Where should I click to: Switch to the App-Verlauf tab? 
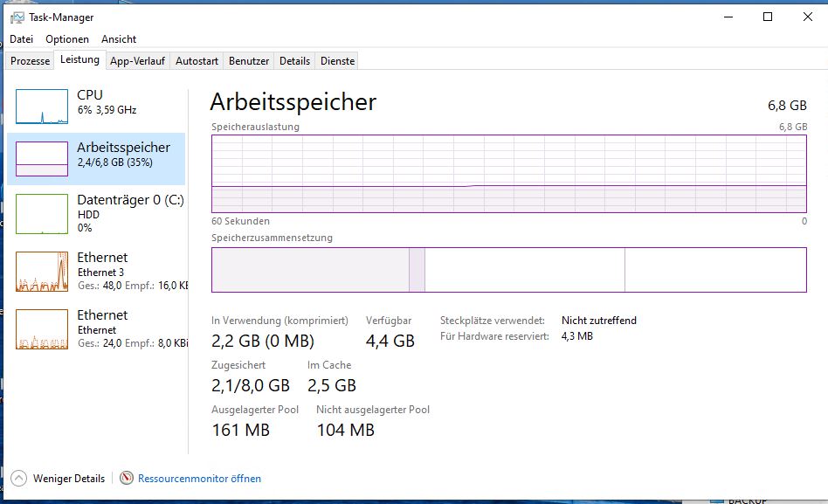(137, 61)
